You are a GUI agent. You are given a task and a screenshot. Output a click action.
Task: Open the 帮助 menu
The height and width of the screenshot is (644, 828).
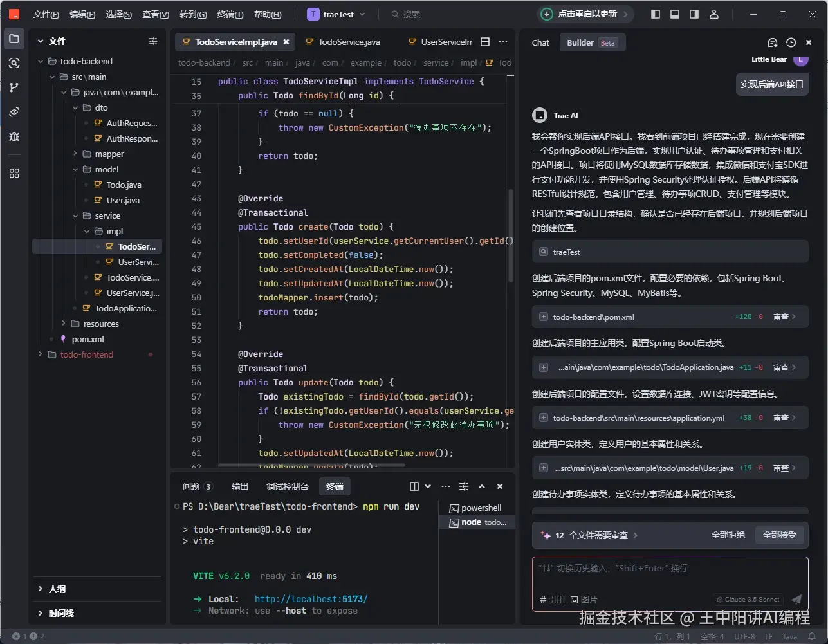coord(268,14)
